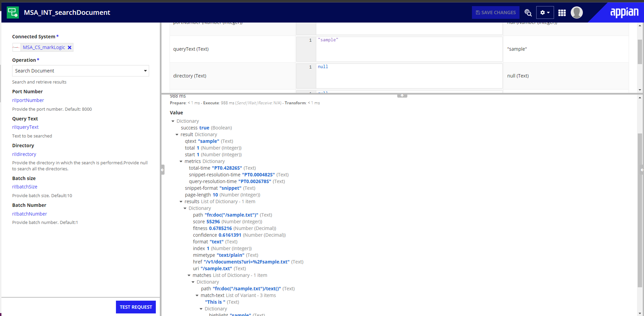Select the path "fn:doc("/sample.txt")" value
The height and width of the screenshot is (316, 644).
coord(231,215)
